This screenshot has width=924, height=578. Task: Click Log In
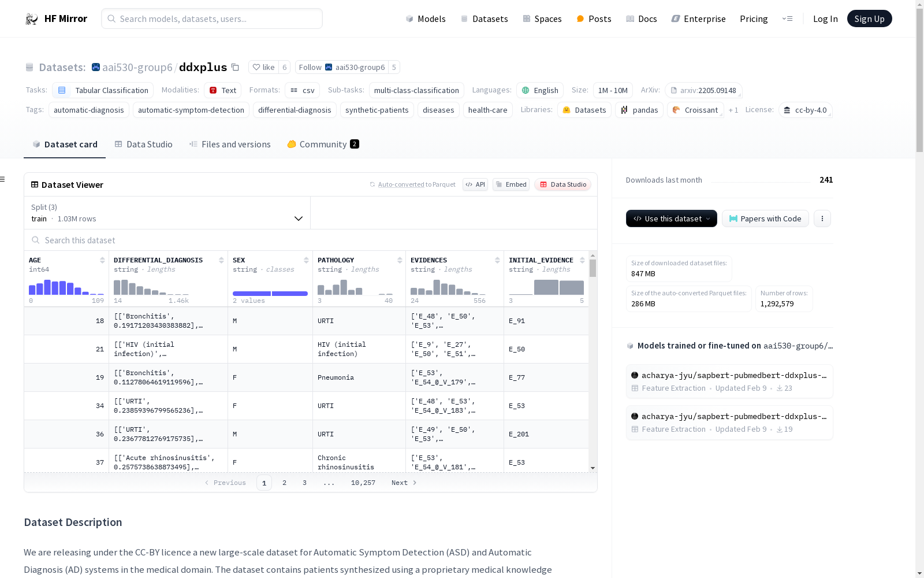click(x=825, y=18)
